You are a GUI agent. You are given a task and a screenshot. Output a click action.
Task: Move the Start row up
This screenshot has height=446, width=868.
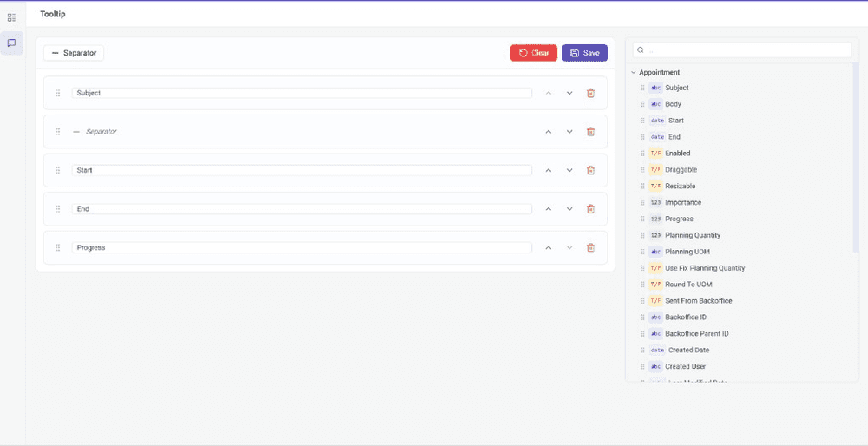click(x=549, y=170)
